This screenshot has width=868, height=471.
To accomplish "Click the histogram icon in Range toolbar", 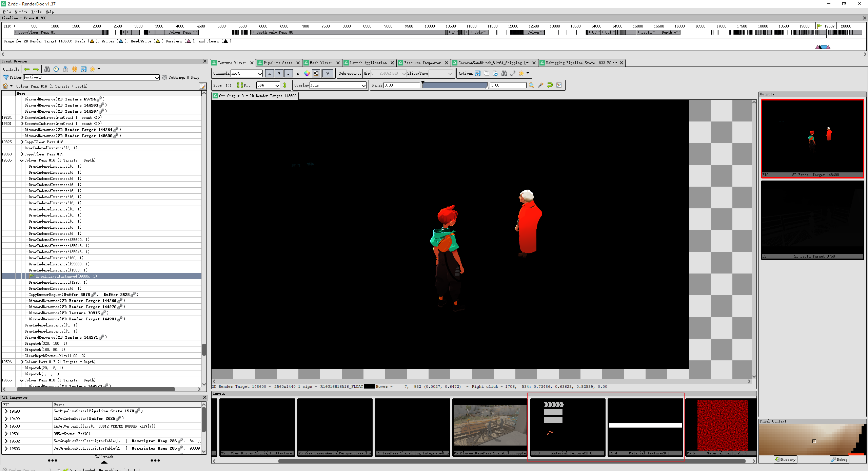I will pyautogui.click(x=559, y=85).
